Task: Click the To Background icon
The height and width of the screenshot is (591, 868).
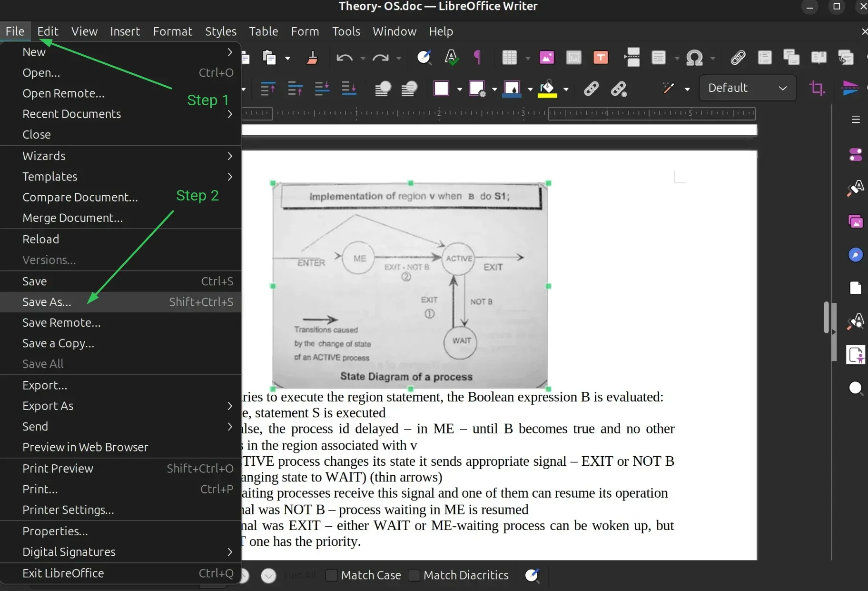Action: click(409, 88)
